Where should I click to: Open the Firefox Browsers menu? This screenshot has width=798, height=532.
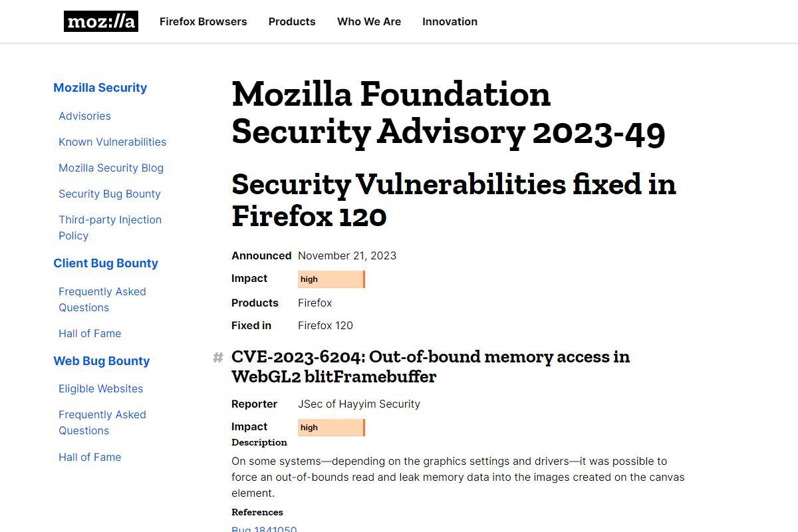pos(203,21)
